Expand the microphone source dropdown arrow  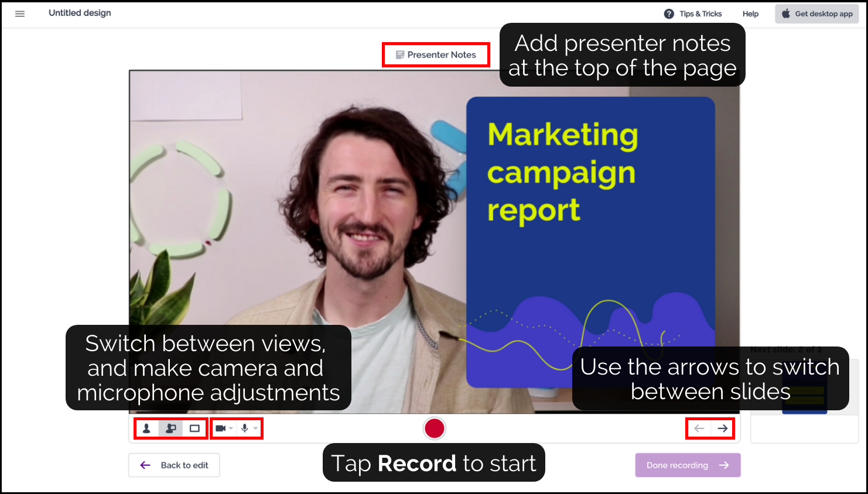[x=255, y=428]
